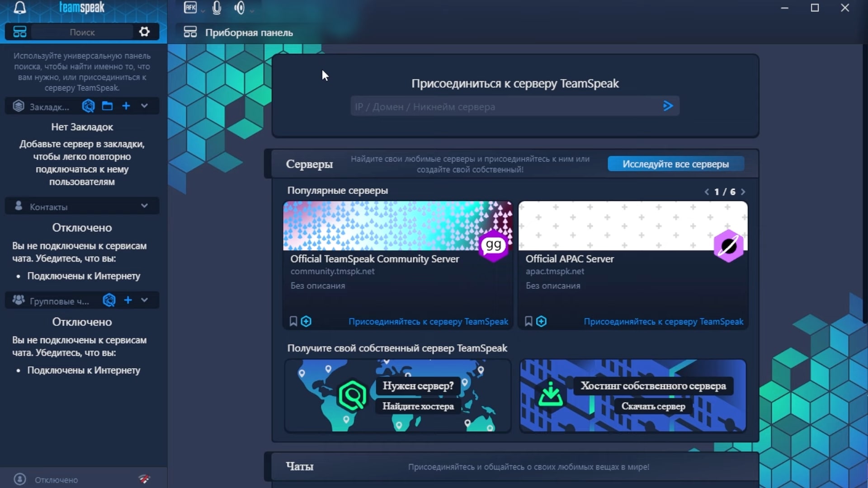868x488 pixels.
Task: Toggle AFK away status icon
Action: [x=190, y=7]
